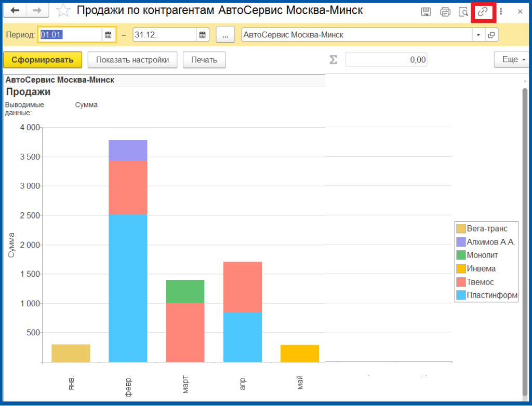Open print preview magnifier icon
532x406 pixels.
coord(463,11)
